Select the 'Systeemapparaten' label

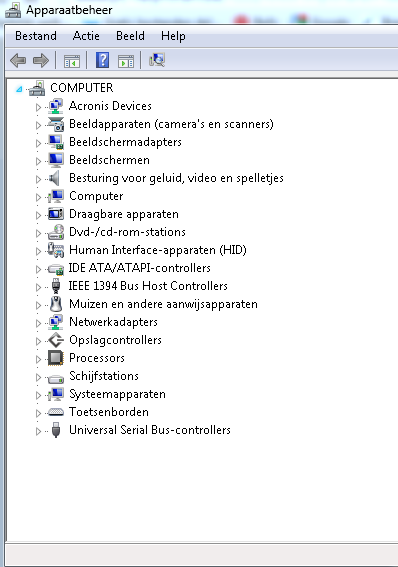pyautogui.click(x=117, y=395)
